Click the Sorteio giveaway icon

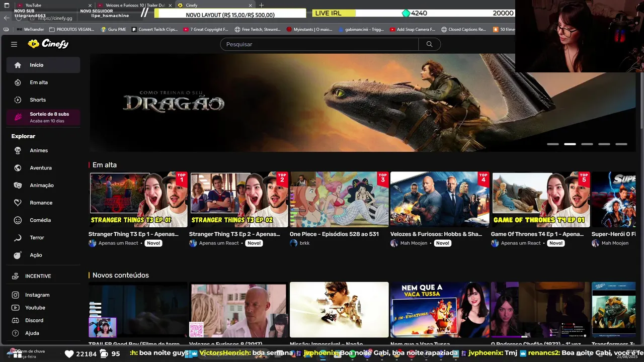[18, 117]
